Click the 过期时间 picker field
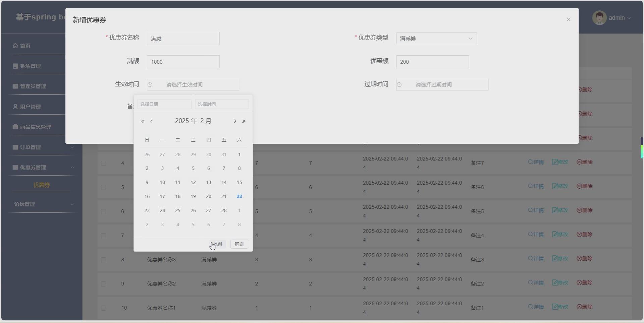 click(x=442, y=85)
